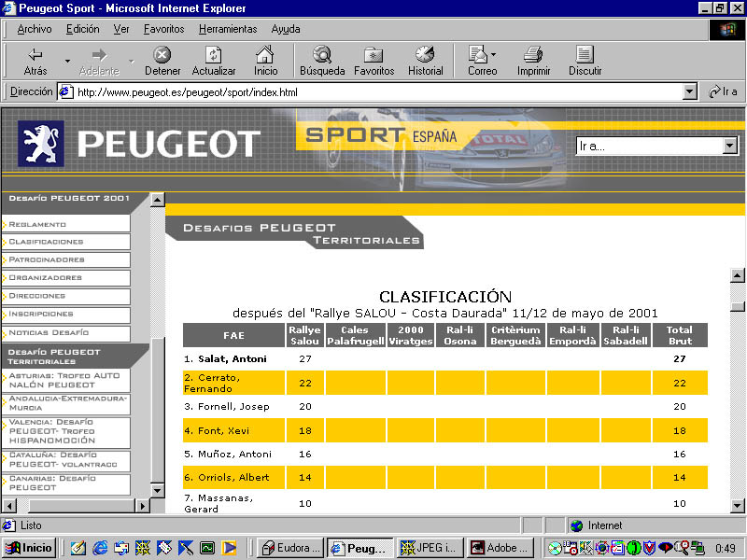Open the 'Ir a...' site navigation dropdown
This screenshot has width=747, height=560.
pyautogui.click(x=657, y=146)
